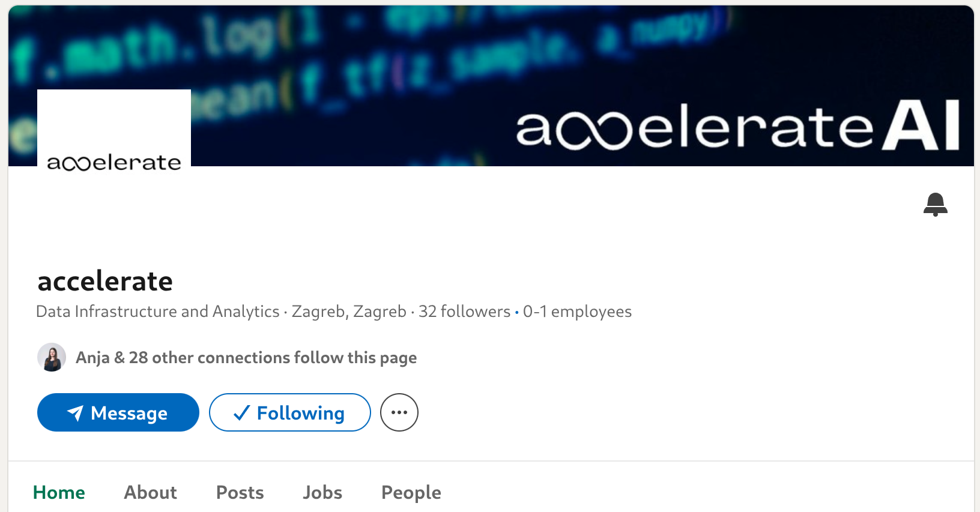The height and width of the screenshot is (512, 980).
Task: Click the 0-1 employees link
Action: [576, 312]
